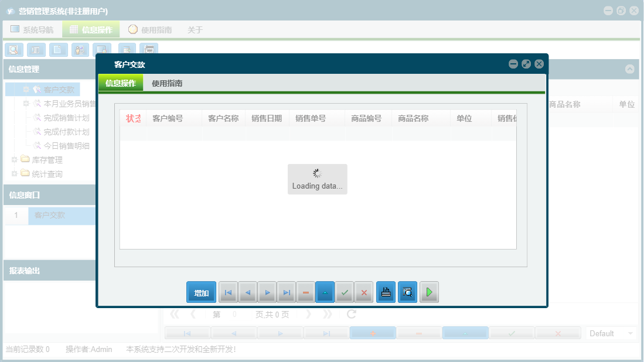
Task: Select the 信息操作 main window tab
Action: pos(91,29)
